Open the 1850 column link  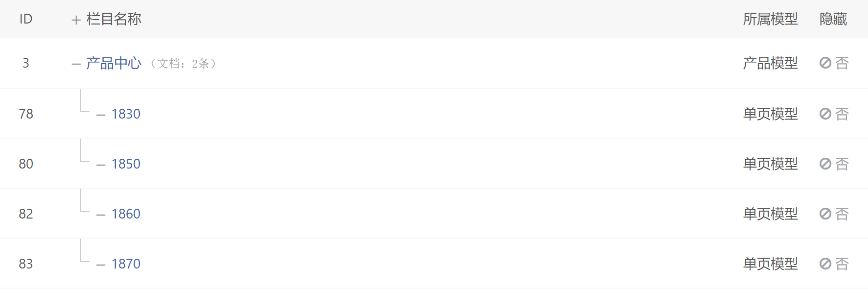pyautogui.click(x=126, y=164)
